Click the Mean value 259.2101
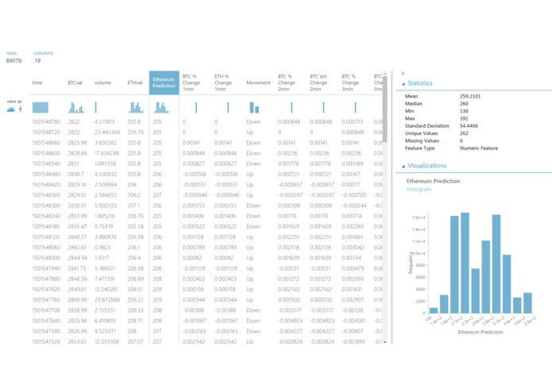The height and width of the screenshot is (392, 552). click(x=470, y=96)
